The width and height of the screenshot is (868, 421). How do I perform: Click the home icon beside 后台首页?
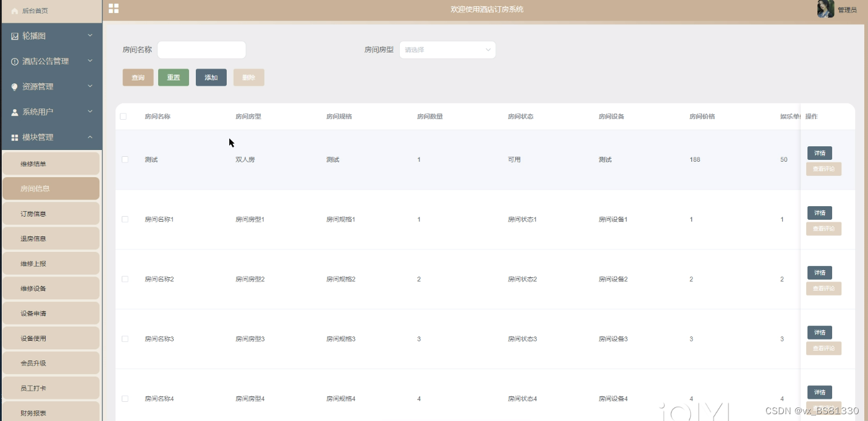[15, 11]
